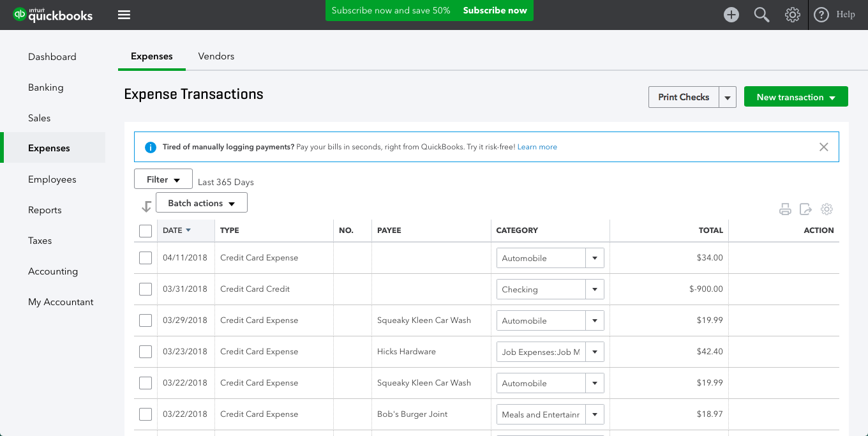Open the QuickBooks global Settings gear
The height and width of the screenshot is (436, 868).
792,14
